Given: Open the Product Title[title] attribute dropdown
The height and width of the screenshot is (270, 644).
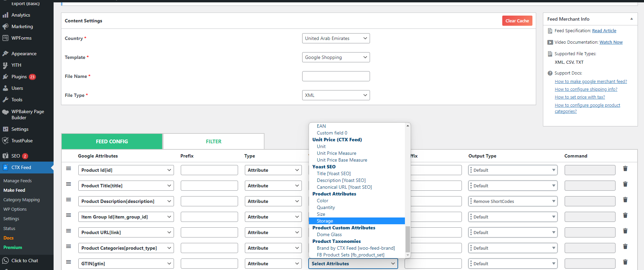Looking at the screenshot, I should (x=126, y=186).
